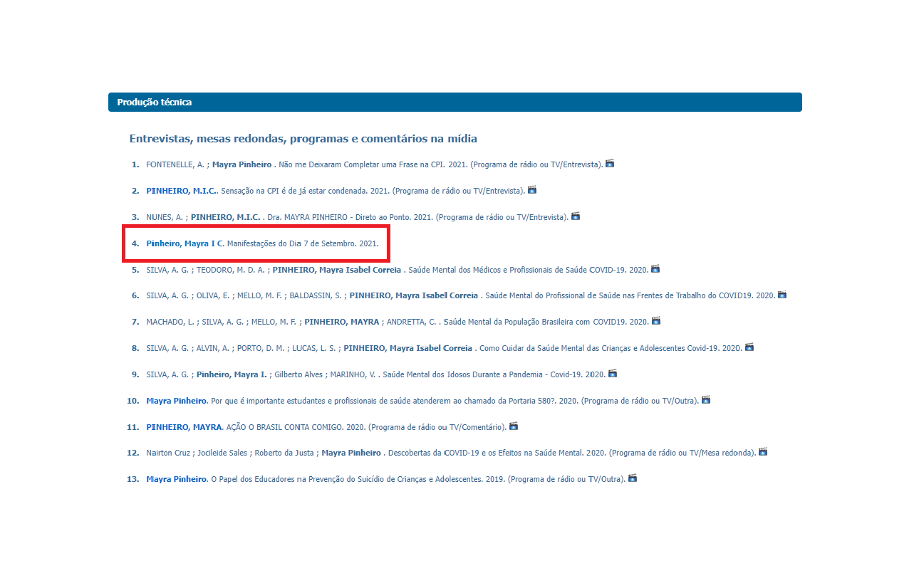Image resolution: width=924 pixels, height=583 pixels.
Task: Open video icon for 'AÇÃO O BRASIL CONTA COMIGO'
Action: (x=514, y=426)
